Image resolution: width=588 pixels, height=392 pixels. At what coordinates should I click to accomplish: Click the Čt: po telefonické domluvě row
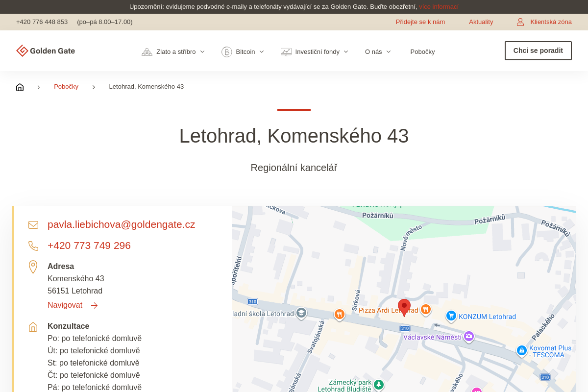(x=94, y=375)
